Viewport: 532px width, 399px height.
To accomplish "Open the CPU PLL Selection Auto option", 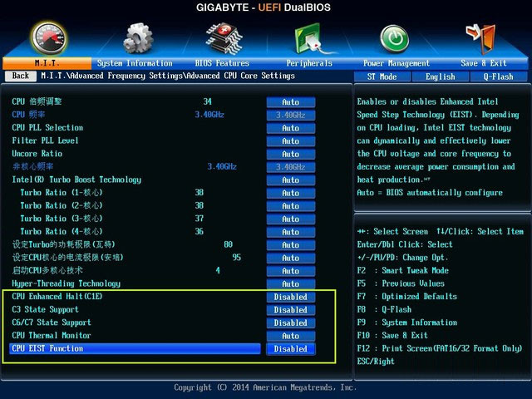I will pos(291,128).
